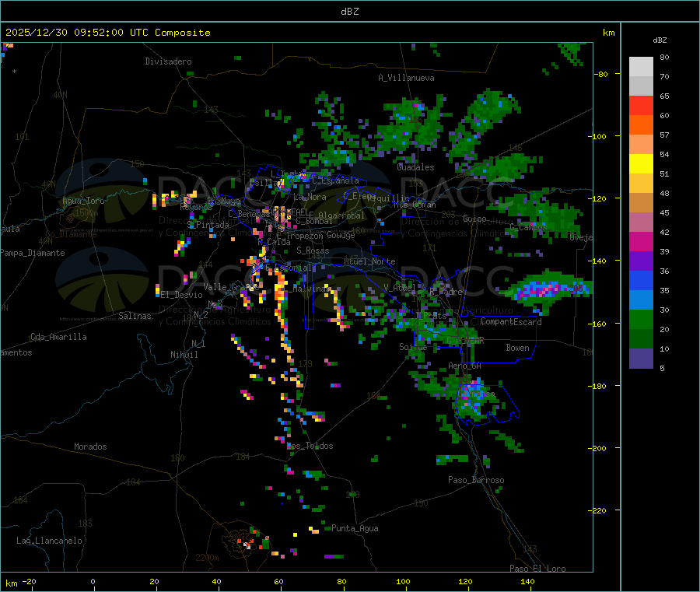Click the 'Paso_El_Loro' label
The height and width of the screenshot is (592, 700).
(538, 569)
